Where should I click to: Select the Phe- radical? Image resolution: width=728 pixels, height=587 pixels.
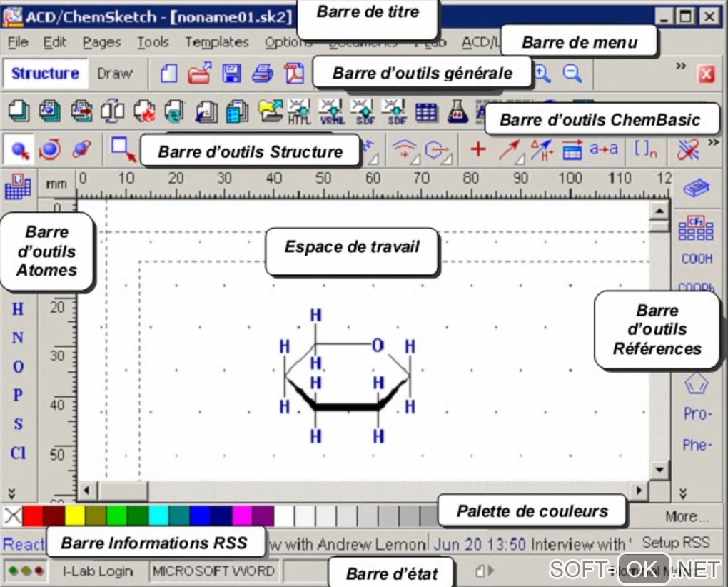coord(697,446)
